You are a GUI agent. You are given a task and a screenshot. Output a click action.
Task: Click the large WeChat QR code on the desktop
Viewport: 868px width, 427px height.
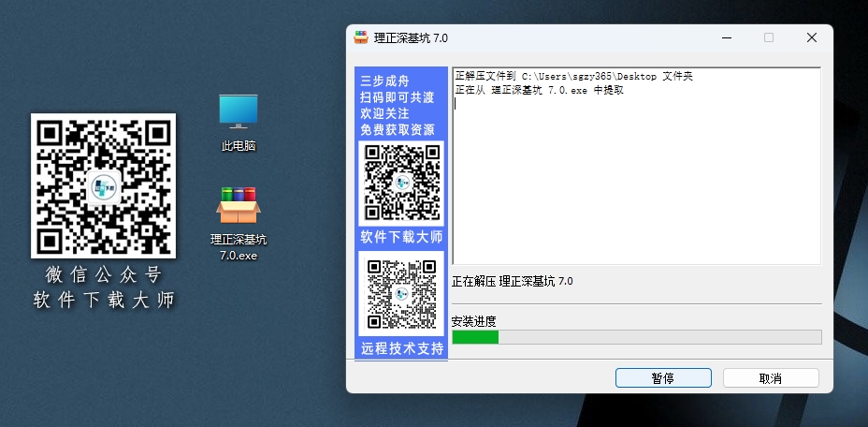pos(104,185)
